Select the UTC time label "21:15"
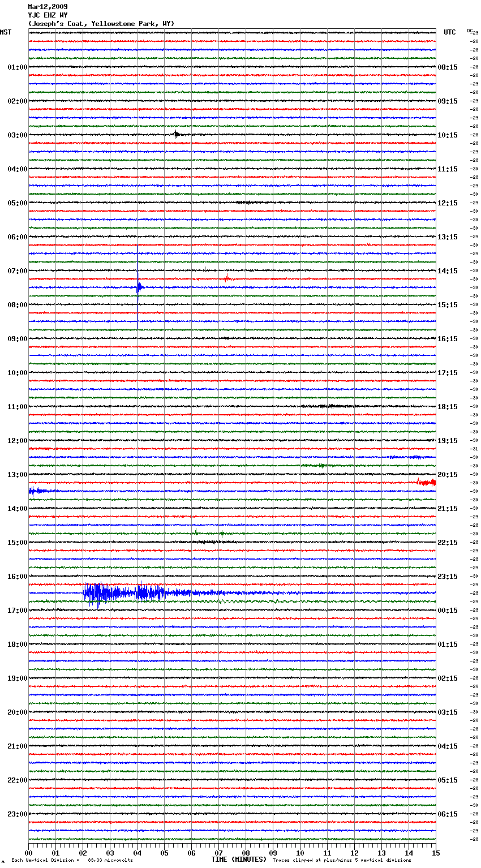 (448, 509)
